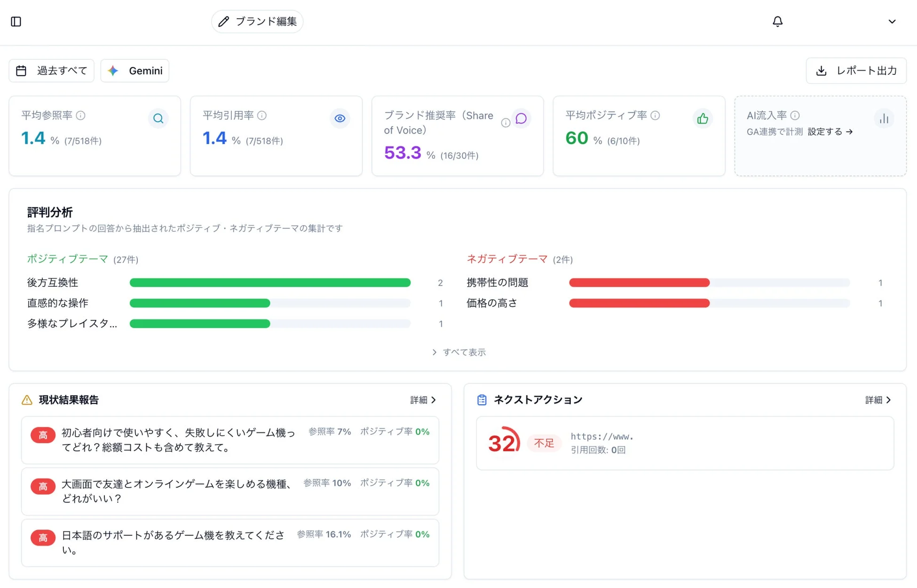Screen dimensions: 917x588
Task: Click the 評判分析 heading
Action: tap(50, 212)
